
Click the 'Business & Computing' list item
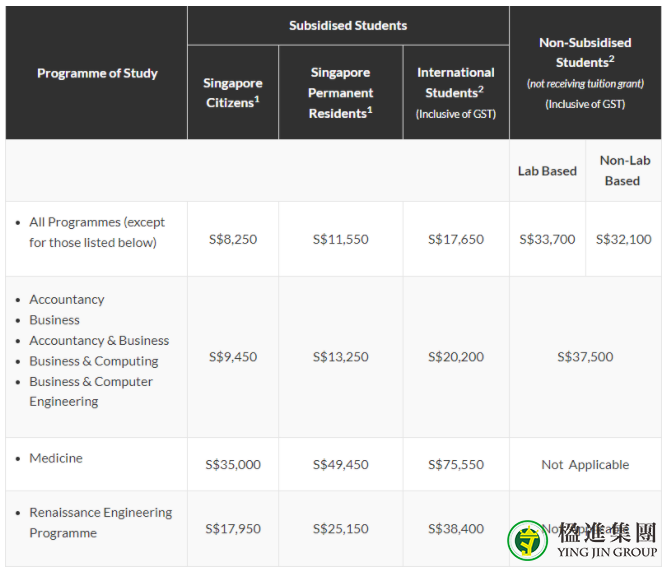(x=94, y=361)
